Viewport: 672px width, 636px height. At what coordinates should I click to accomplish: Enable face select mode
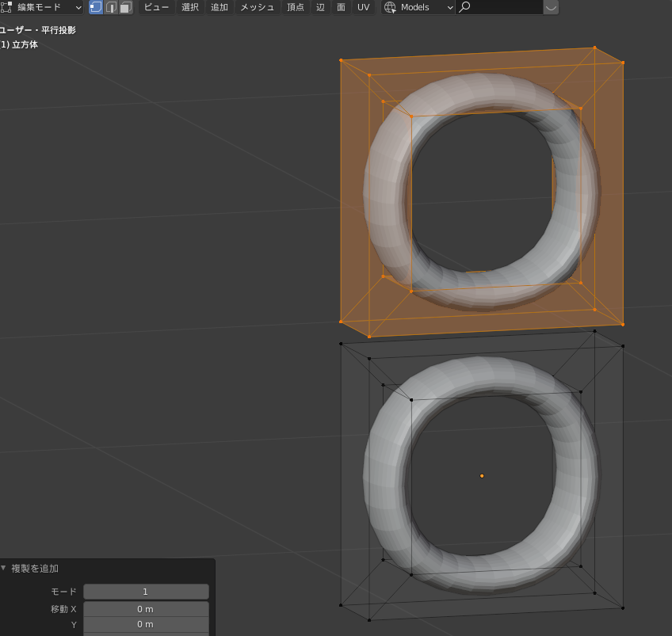tap(125, 7)
